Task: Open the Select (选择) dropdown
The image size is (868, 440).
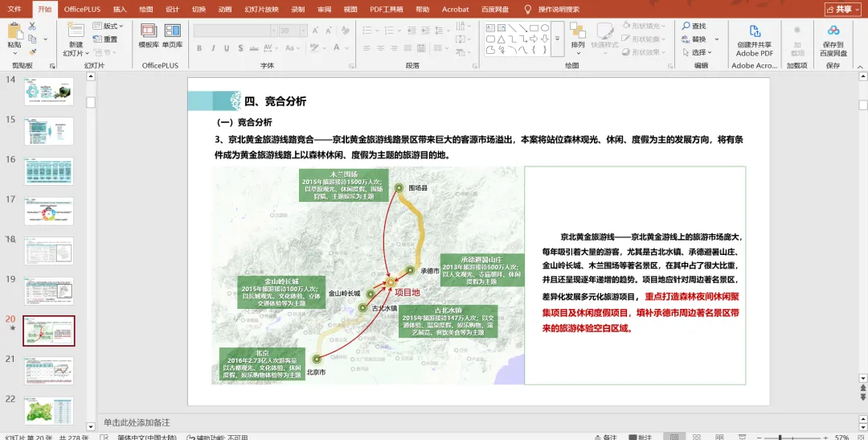Action: point(697,52)
